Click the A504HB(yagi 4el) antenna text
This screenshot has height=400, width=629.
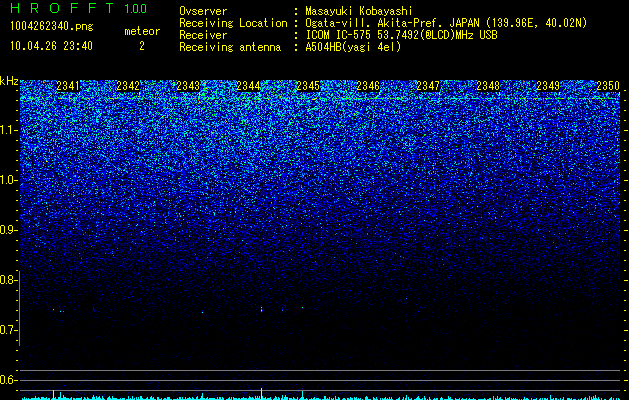353,47
